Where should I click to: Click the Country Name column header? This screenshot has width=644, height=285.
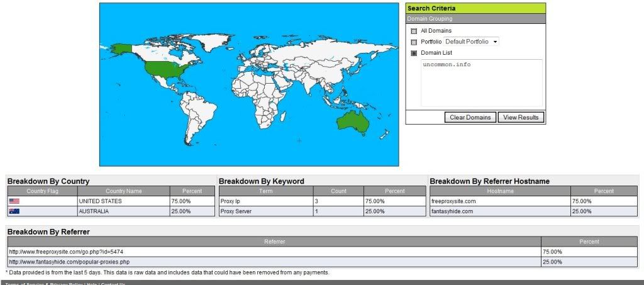[124, 191]
